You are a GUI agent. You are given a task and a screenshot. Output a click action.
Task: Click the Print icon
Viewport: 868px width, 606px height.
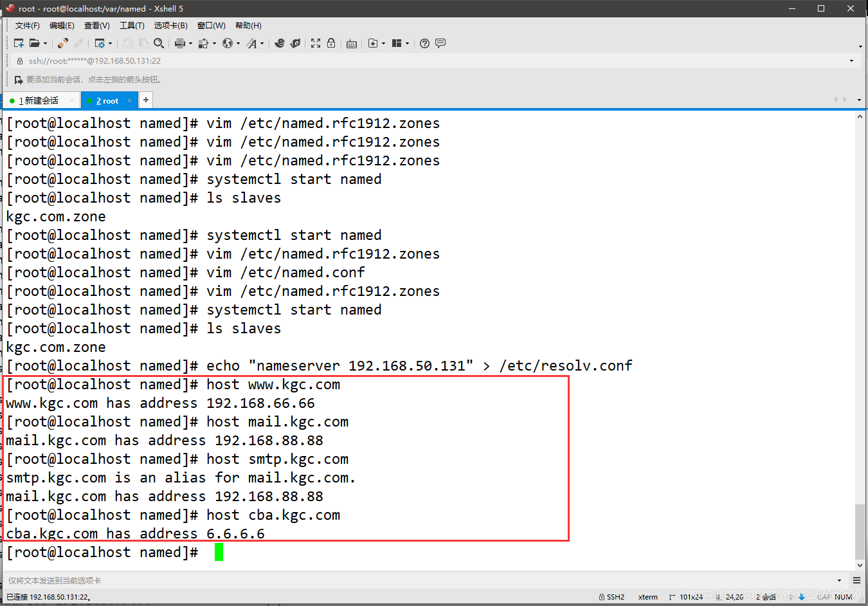[x=180, y=43]
